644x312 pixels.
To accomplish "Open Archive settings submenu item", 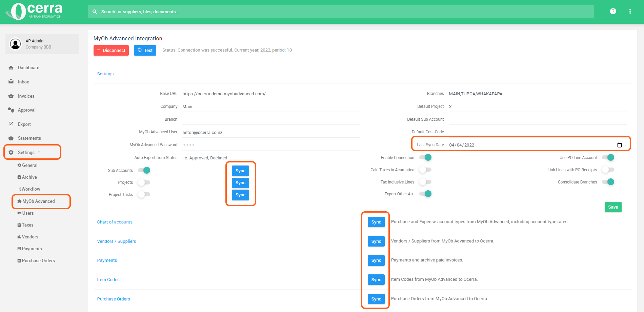I will point(27,177).
